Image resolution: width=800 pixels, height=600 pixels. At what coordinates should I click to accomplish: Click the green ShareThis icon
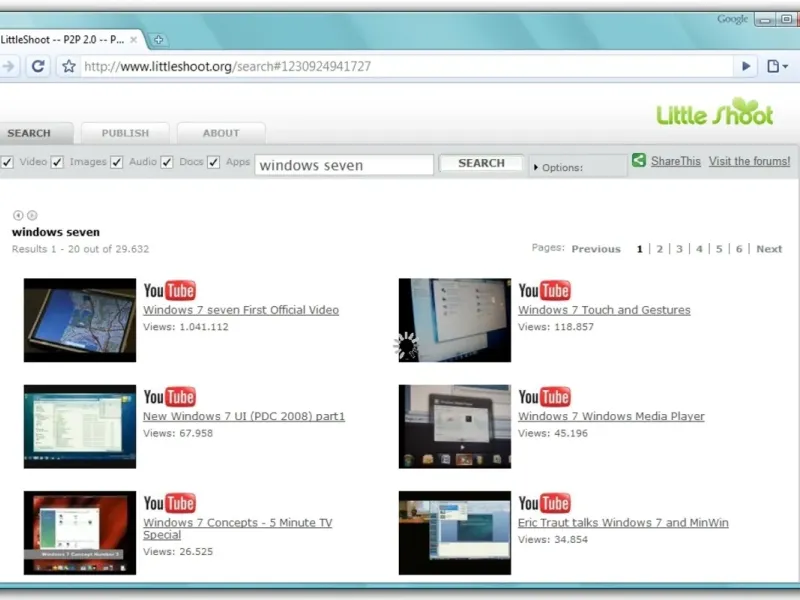click(639, 160)
